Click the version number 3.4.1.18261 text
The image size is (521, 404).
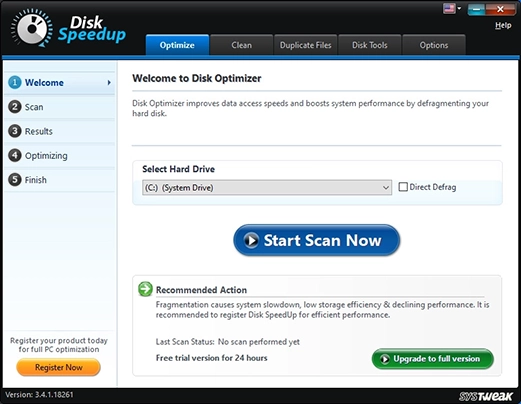54,395
